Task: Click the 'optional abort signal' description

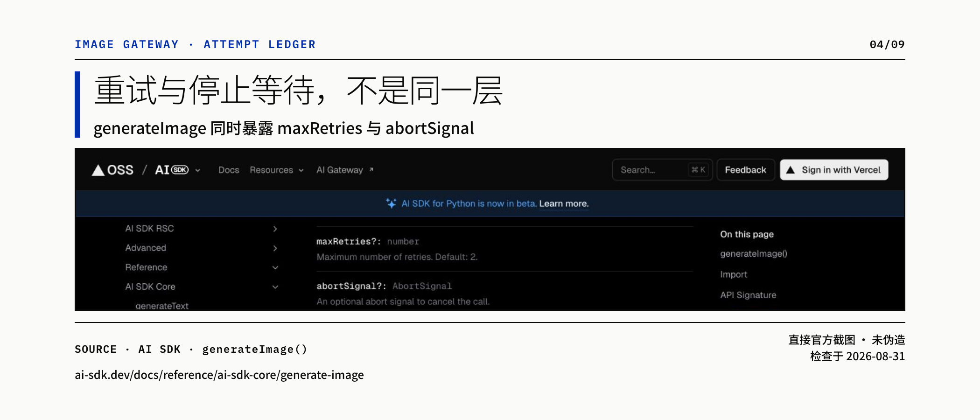Action: click(x=403, y=301)
